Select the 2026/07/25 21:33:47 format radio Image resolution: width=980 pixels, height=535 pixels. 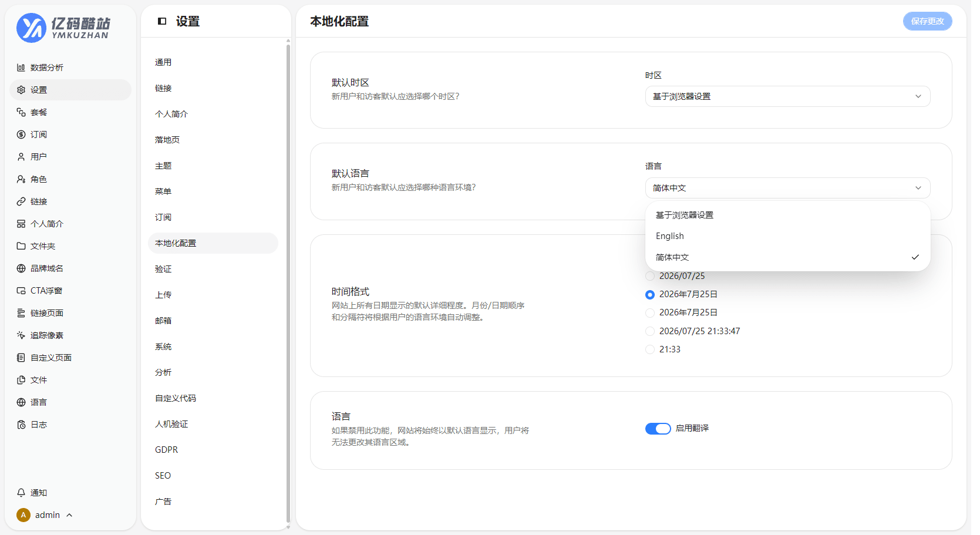tap(650, 331)
